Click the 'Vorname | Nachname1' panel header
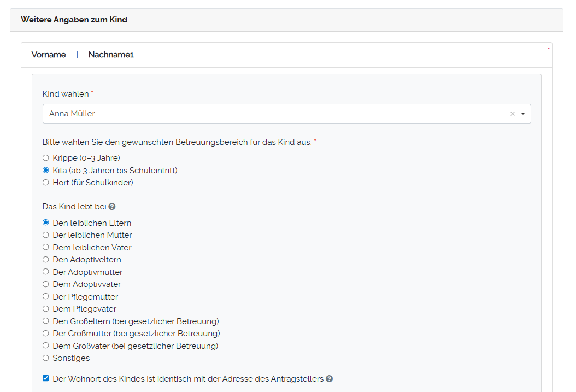The image size is (576, 392). (x=83, y=55)
